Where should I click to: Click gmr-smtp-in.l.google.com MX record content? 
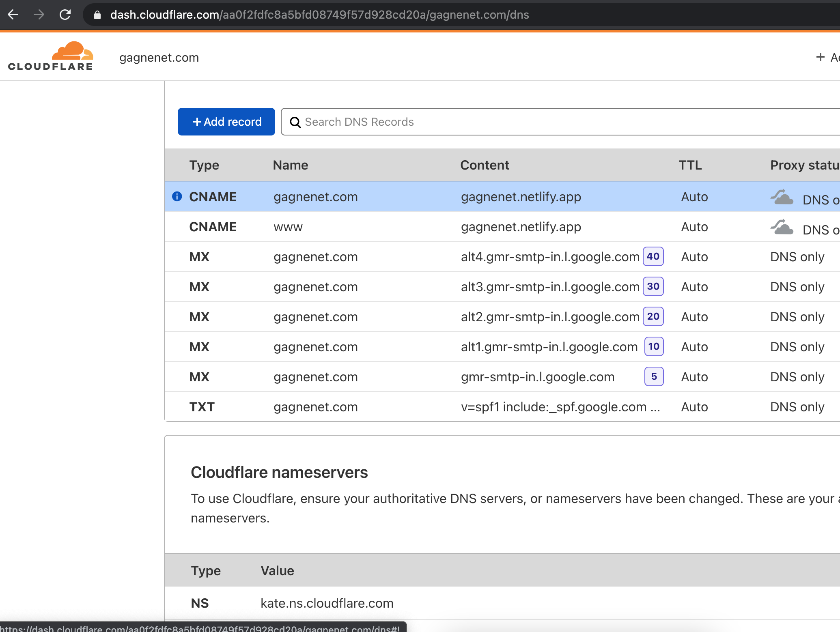point(538,377)
